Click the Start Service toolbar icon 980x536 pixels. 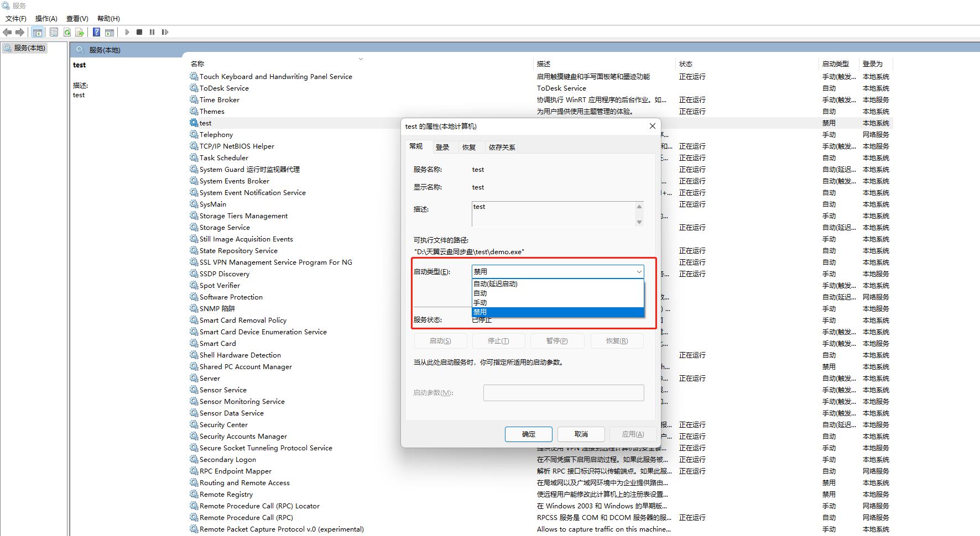point(127,32)
